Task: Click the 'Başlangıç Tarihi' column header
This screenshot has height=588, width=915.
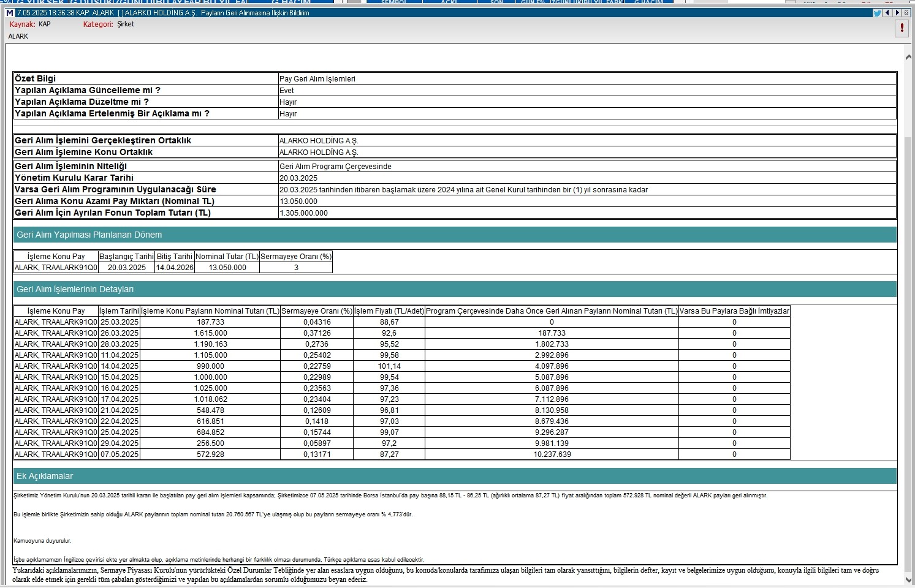Action: [126, 257]
